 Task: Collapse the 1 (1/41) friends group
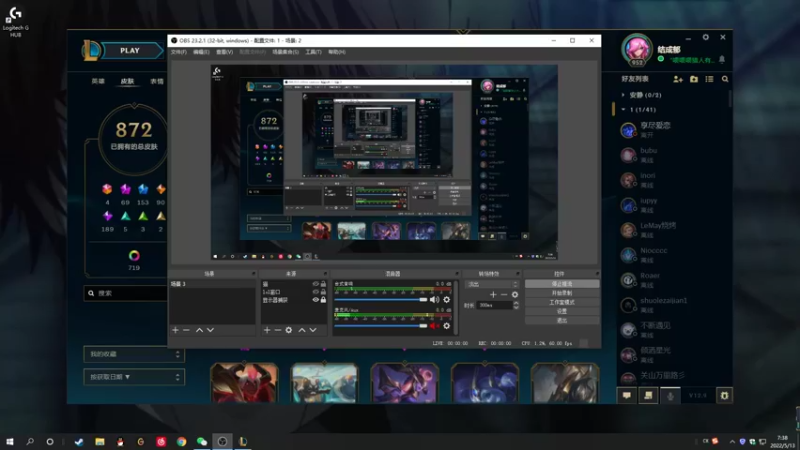click(623, 110)
